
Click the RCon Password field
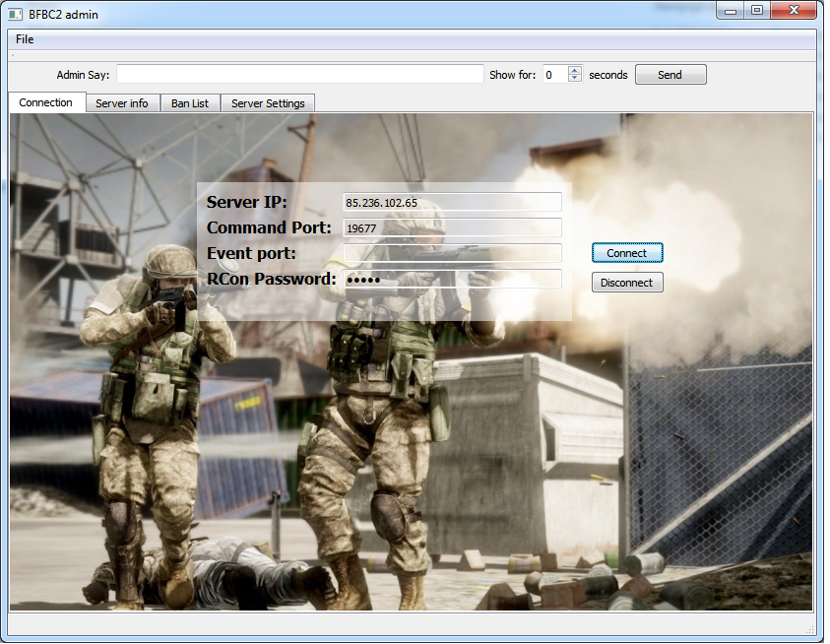[x=452, y=279]
